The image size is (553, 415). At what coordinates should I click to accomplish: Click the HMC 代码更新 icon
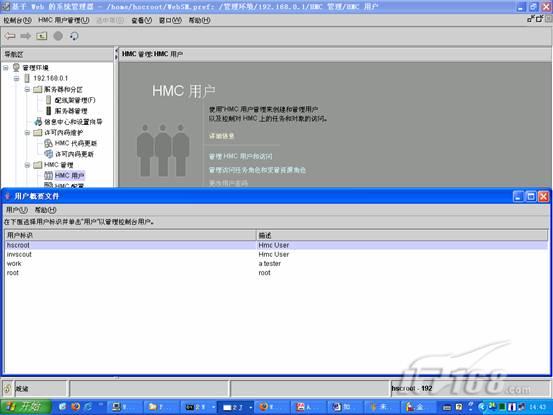tap(48, 143)
